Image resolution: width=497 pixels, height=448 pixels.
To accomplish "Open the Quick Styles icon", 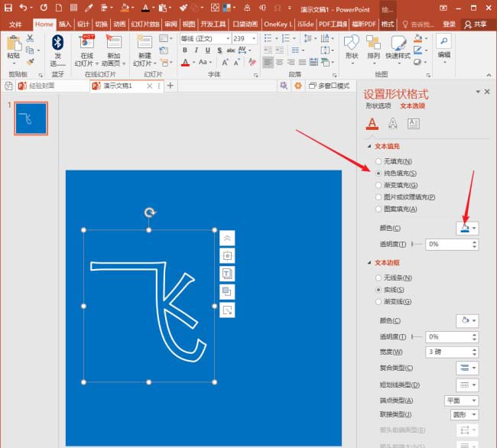I will 398,43.
